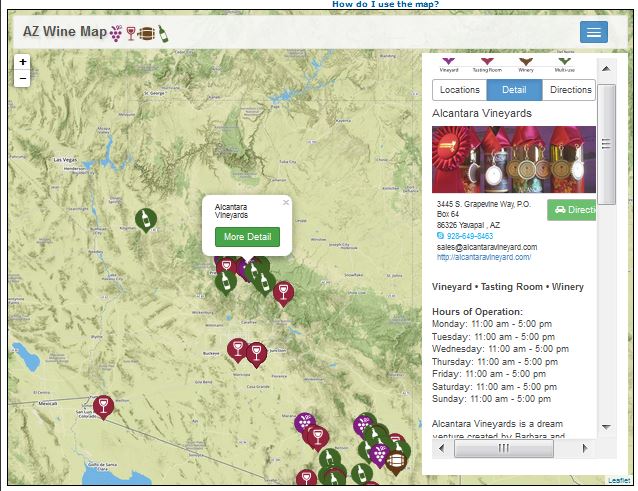The height and width of the screenshot is (491, 638).
Task: Zoom out with the minus button
Action: coord(22,78)
